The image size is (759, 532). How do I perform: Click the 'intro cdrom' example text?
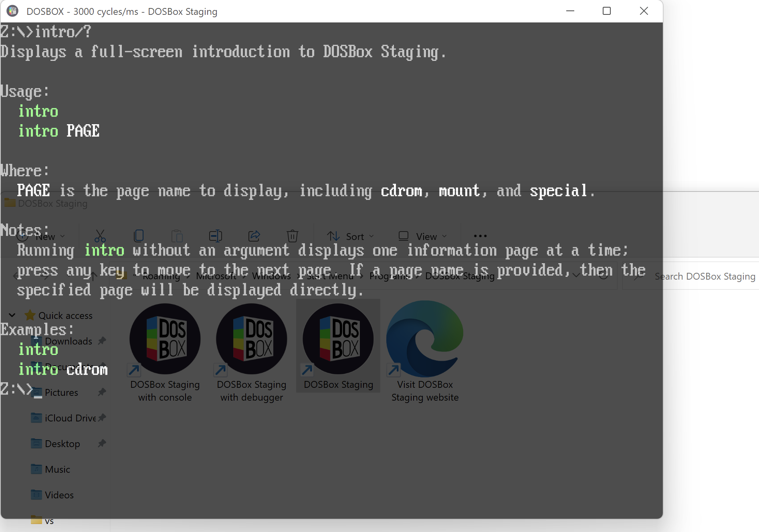pos(63,369)
